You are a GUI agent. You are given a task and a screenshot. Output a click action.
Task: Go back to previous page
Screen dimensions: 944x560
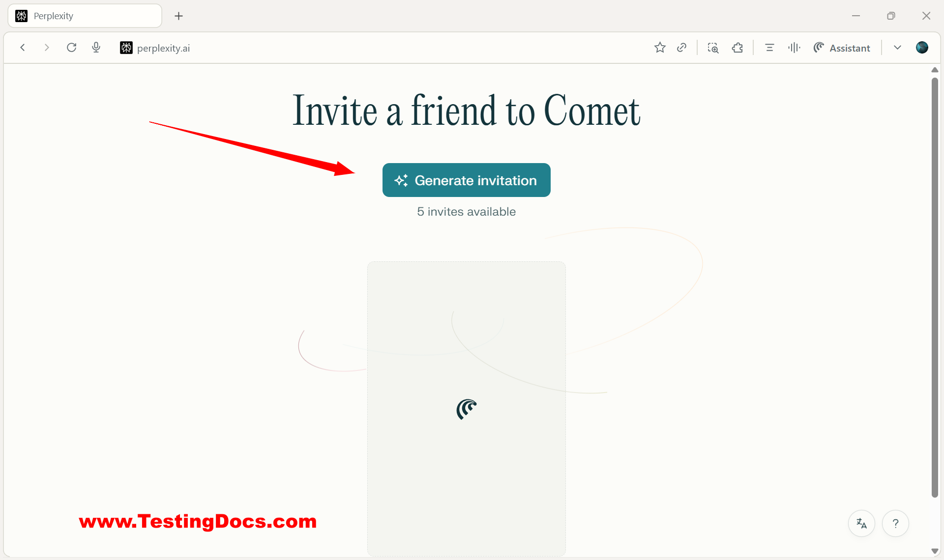pos(23,48)
